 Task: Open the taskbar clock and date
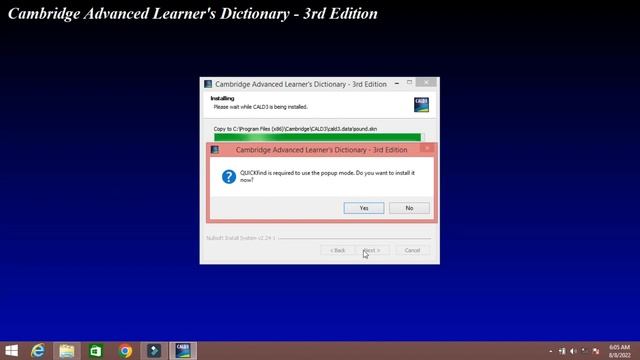coord(620,351)
